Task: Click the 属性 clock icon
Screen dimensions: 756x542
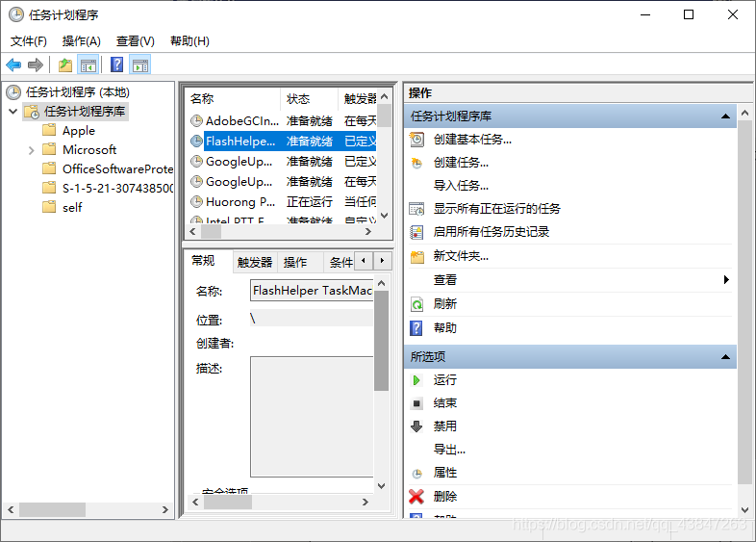Action: [416, 473]
